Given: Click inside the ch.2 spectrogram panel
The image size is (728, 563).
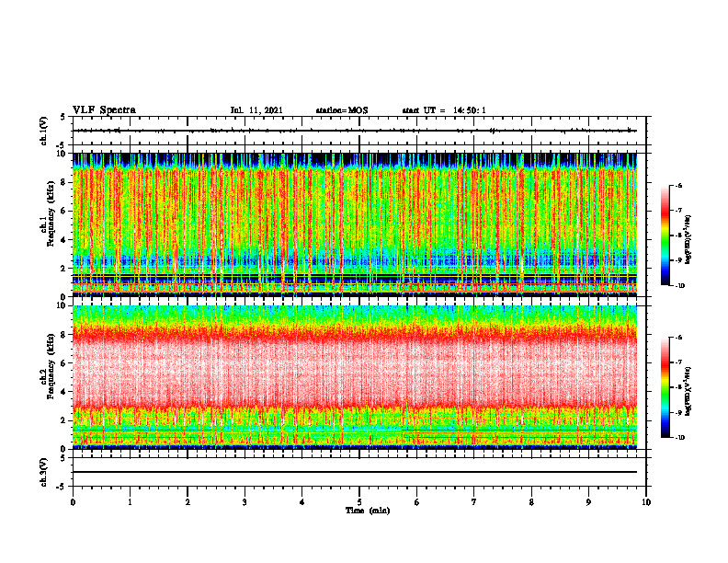Looking at the screenshot, I should [354, 377].
